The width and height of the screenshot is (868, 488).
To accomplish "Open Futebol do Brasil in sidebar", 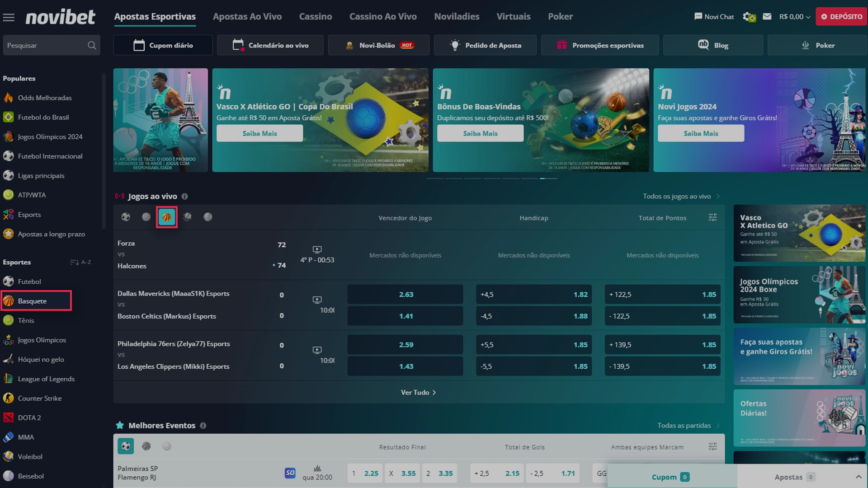I will pyautogui.click(x=43, y=117).
